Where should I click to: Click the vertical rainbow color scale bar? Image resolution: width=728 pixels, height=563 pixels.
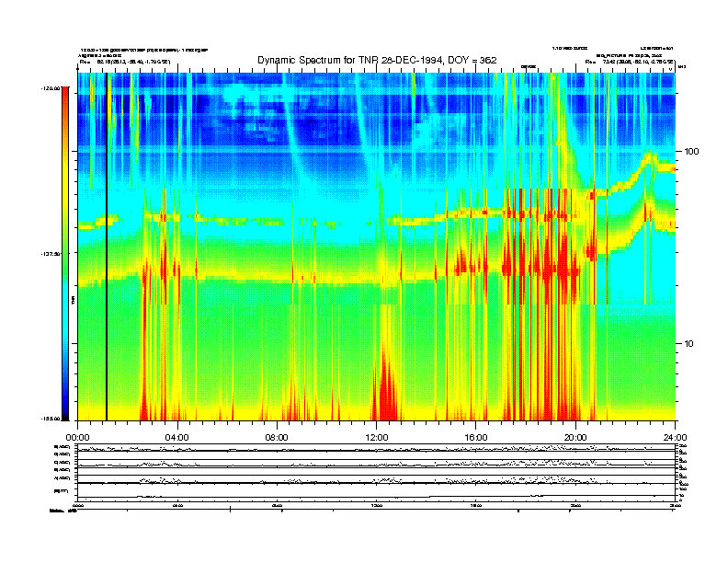click(65, 254)
